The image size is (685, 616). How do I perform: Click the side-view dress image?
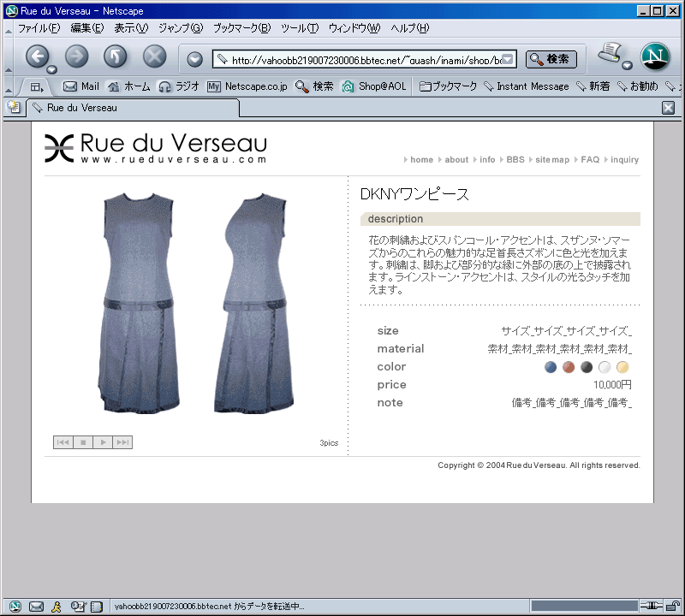point(253,303)
